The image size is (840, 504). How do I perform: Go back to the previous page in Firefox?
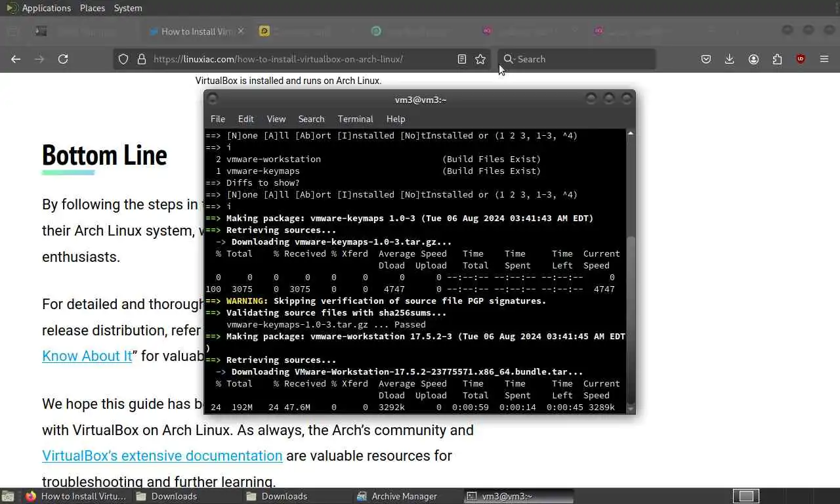(x=16, y=59)
